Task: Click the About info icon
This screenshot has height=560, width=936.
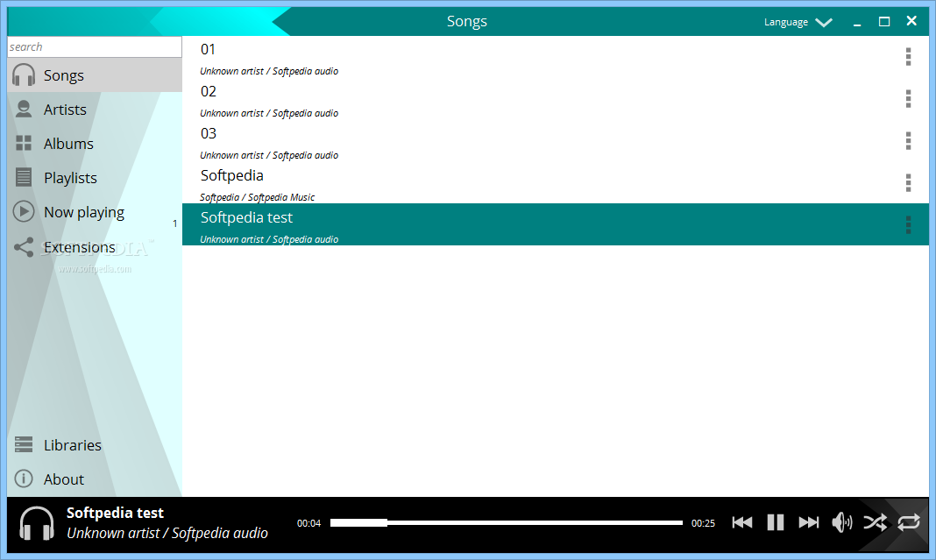Action: point(24,478)
